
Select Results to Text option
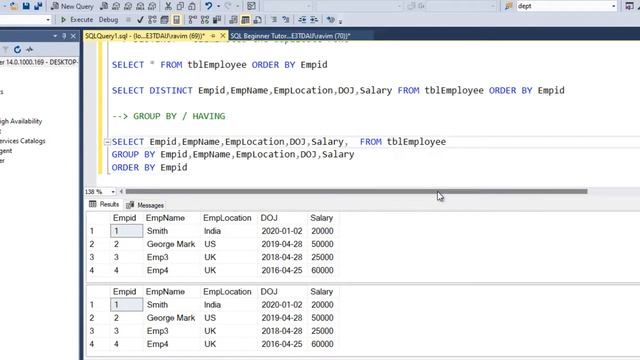233,20
